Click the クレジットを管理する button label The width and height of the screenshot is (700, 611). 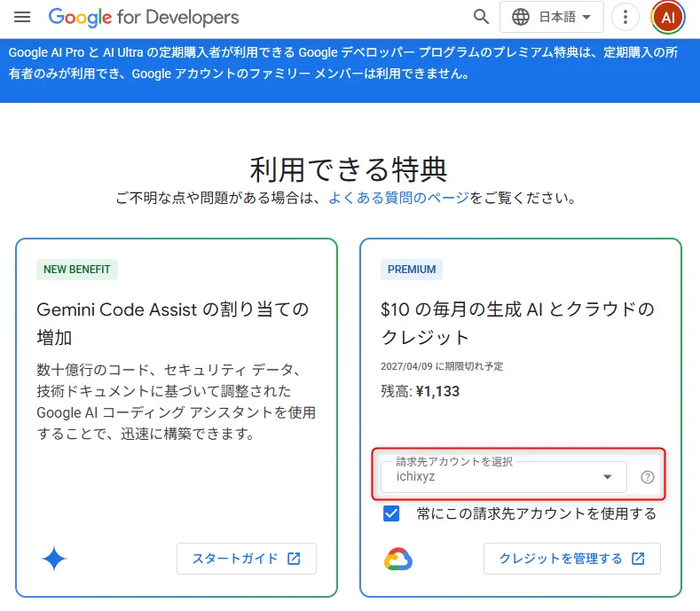[561, 559]
